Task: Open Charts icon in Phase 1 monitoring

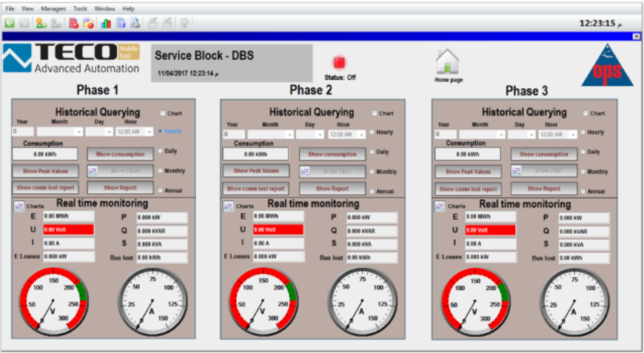Action: click(x=19, y=206)
